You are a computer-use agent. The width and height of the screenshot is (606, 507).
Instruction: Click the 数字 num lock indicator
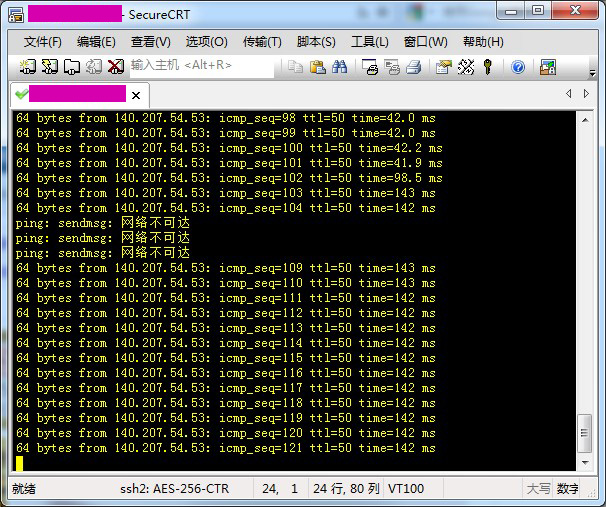click(567, 489)
